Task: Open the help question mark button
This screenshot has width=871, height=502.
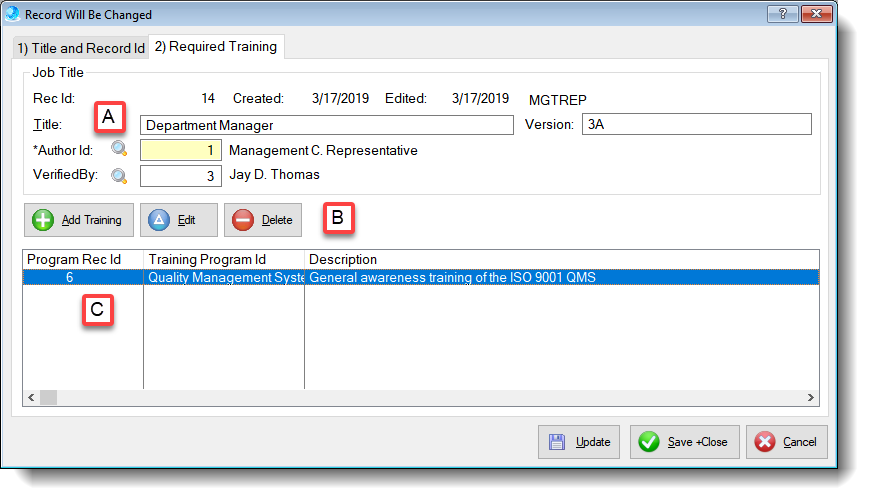Action: coord(783,14)
